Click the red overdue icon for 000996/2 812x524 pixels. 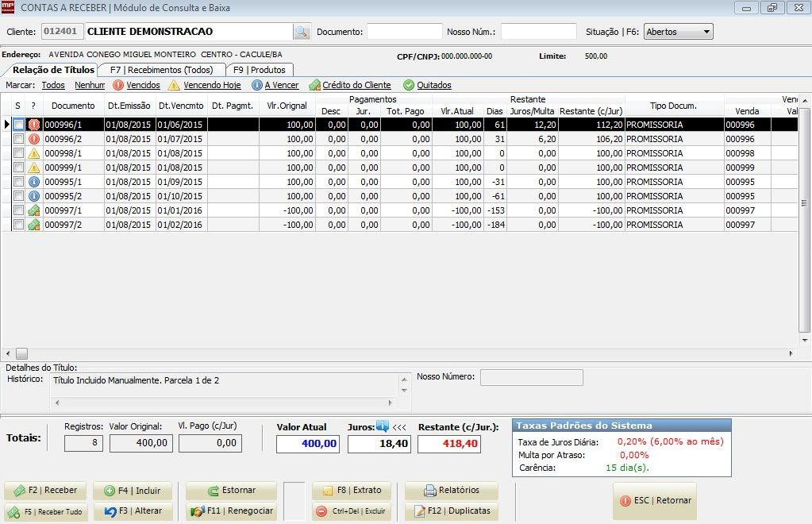(x=33, y=139)
